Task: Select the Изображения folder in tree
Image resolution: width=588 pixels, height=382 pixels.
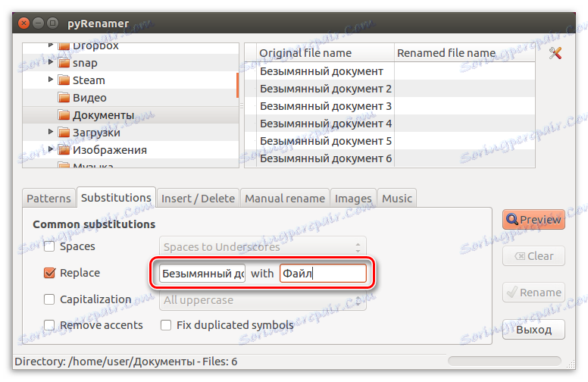Action: (x=130, y=150)
